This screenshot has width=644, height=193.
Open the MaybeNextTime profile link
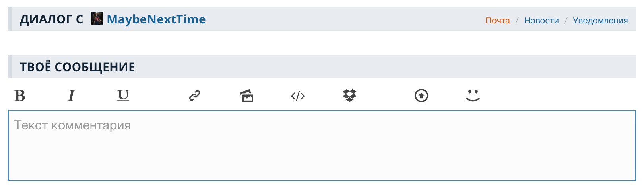pos(156,19)
